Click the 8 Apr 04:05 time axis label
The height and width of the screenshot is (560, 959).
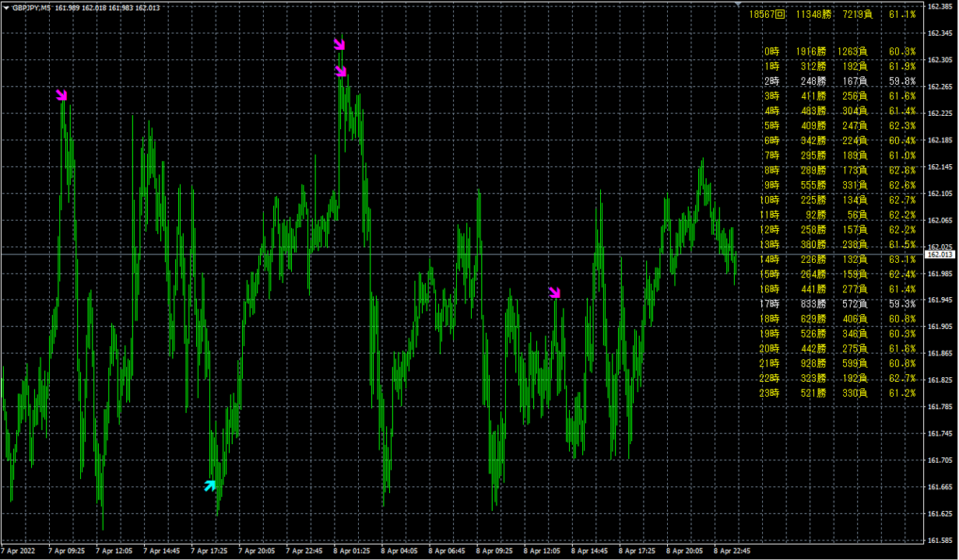point(401,551)
